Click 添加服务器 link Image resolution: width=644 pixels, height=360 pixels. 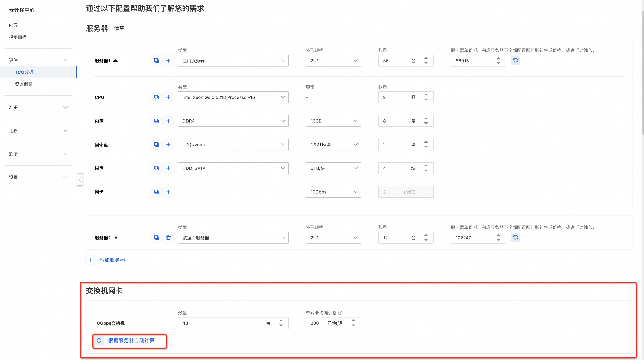pos(112,260)
